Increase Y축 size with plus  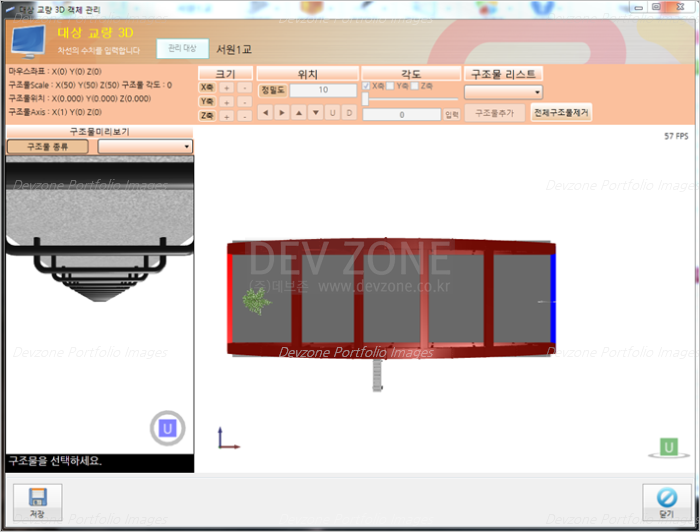coord(226,102)
